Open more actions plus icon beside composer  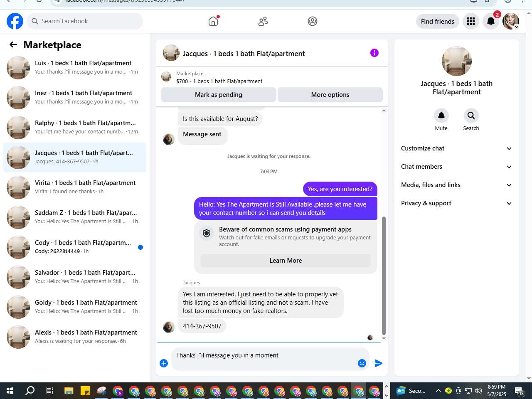tap(164, 363)
